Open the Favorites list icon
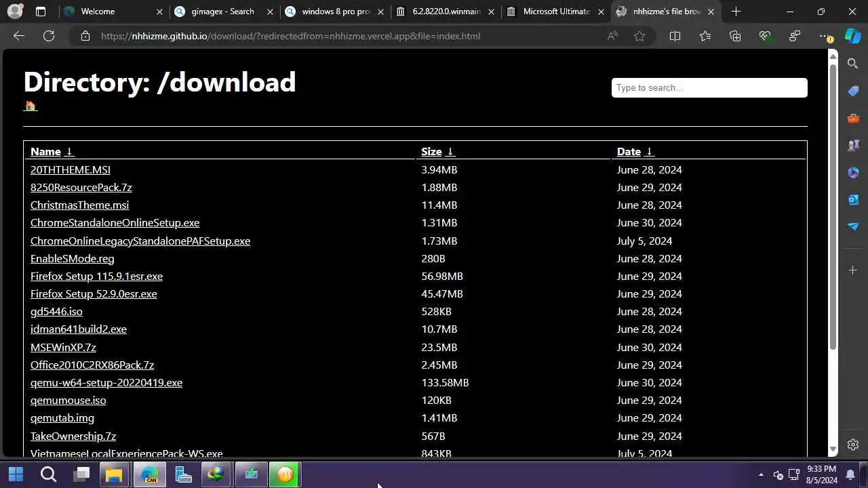 pyautogui.click(x=705, y=36)
